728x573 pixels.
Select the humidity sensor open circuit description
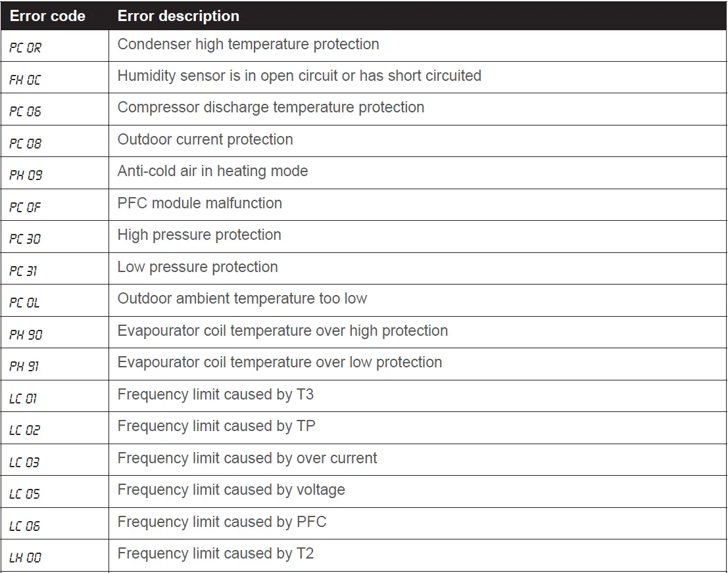299,76
